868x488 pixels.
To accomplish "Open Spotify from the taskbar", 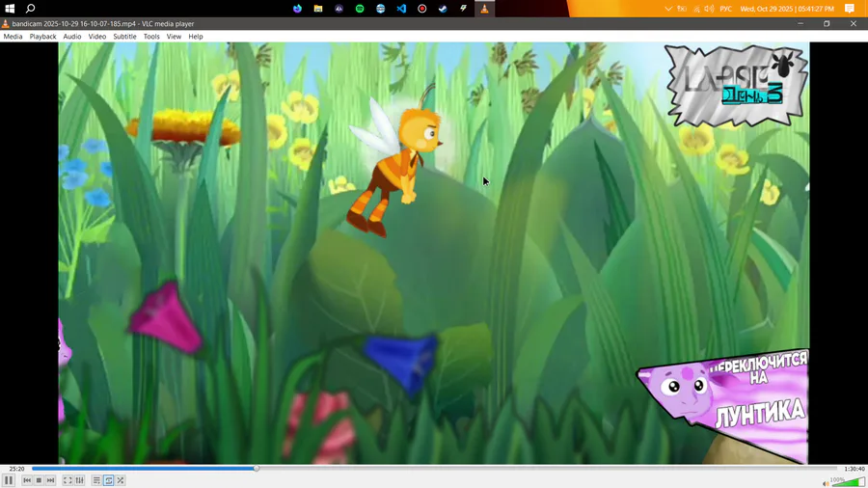I will [360, 9].
